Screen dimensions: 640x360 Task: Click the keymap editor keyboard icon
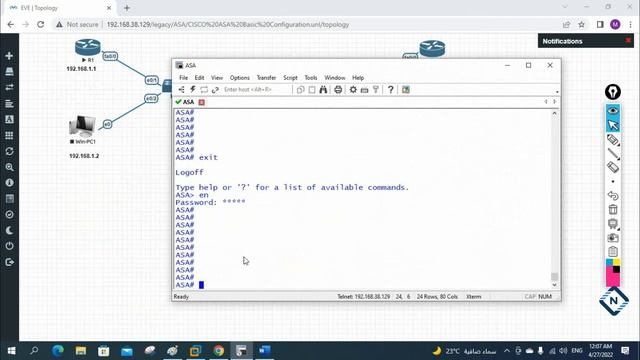pos(364,89)
